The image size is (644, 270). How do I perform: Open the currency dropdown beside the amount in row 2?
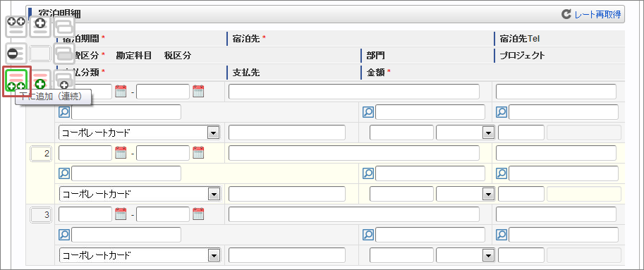(466, 194)
